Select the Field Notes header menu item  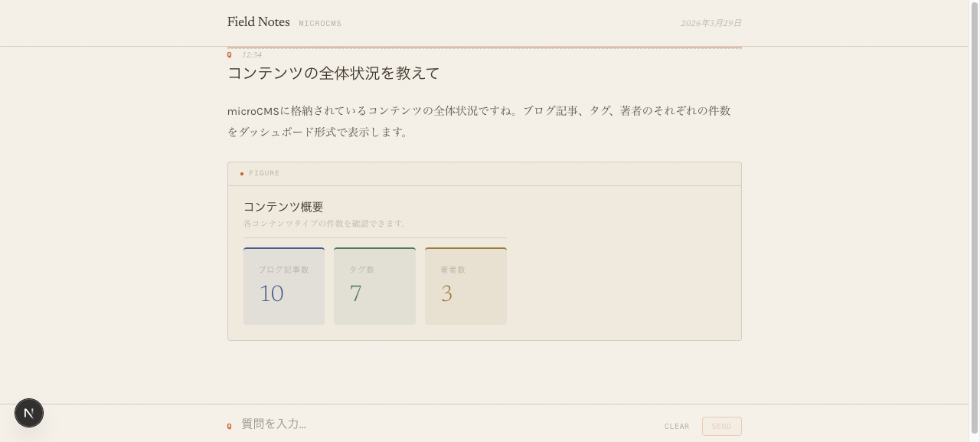258,22
